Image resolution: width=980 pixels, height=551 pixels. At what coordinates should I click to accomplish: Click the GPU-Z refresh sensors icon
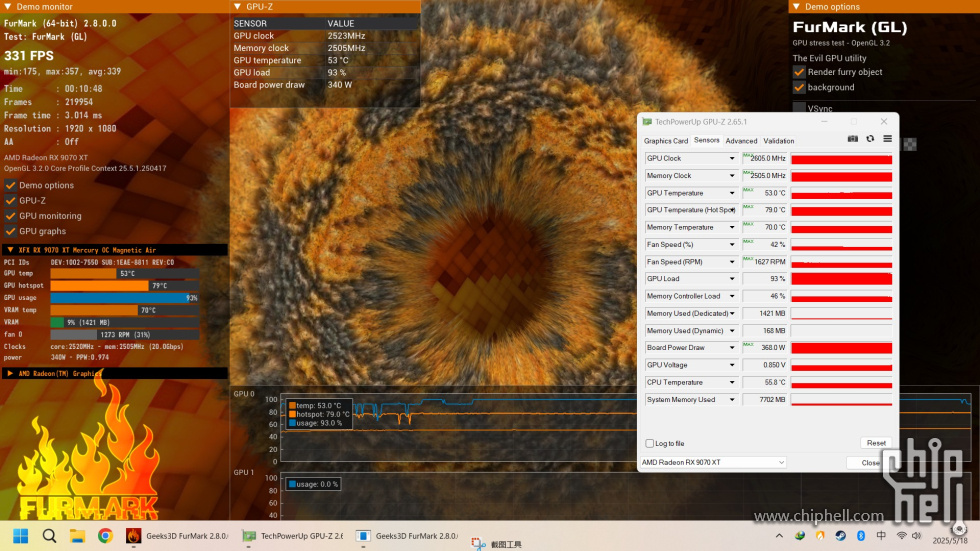(x=870, y=139)
